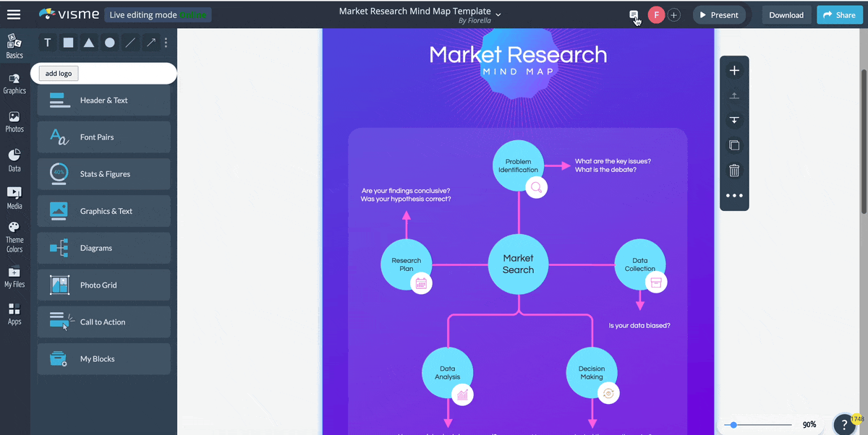
Task: Open the hamburger main menu
Action: (x=14, y=14)
